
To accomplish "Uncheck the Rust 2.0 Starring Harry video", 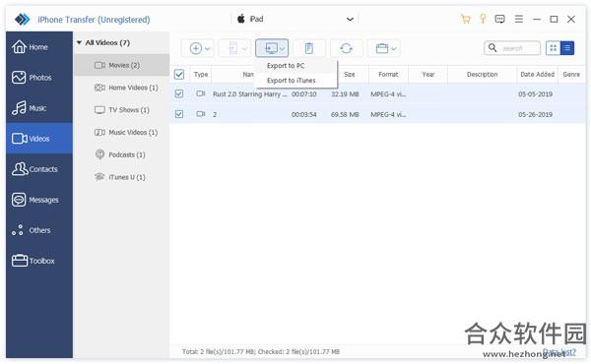I will 179,93.
